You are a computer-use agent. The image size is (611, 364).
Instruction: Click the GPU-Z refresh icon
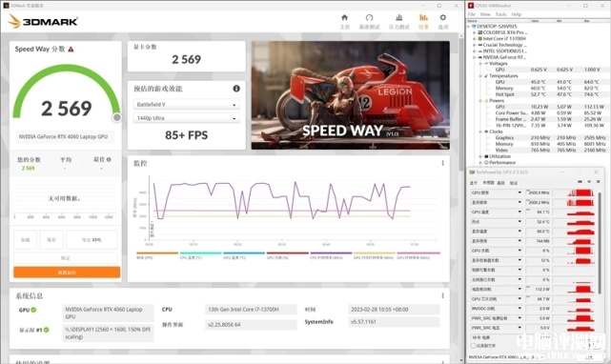point(589,182)
